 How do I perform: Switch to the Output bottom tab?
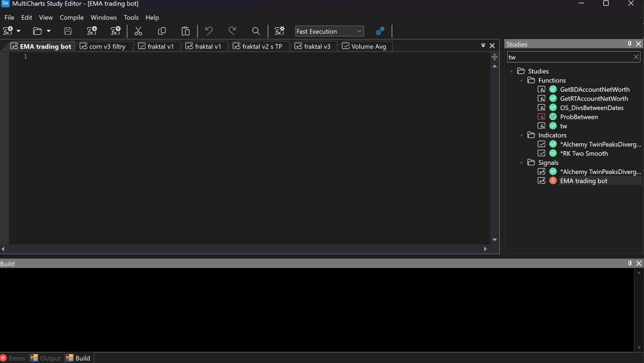pos(46,358)
